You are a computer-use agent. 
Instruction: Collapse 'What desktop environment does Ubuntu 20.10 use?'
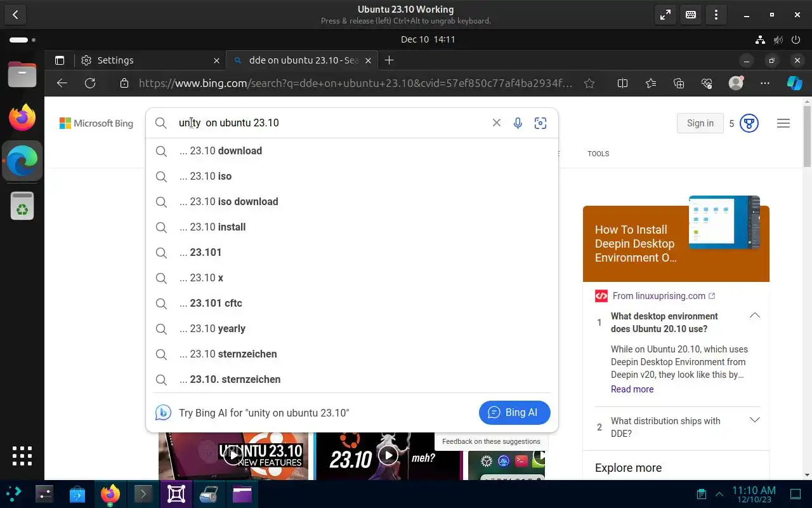coord(755,316)
